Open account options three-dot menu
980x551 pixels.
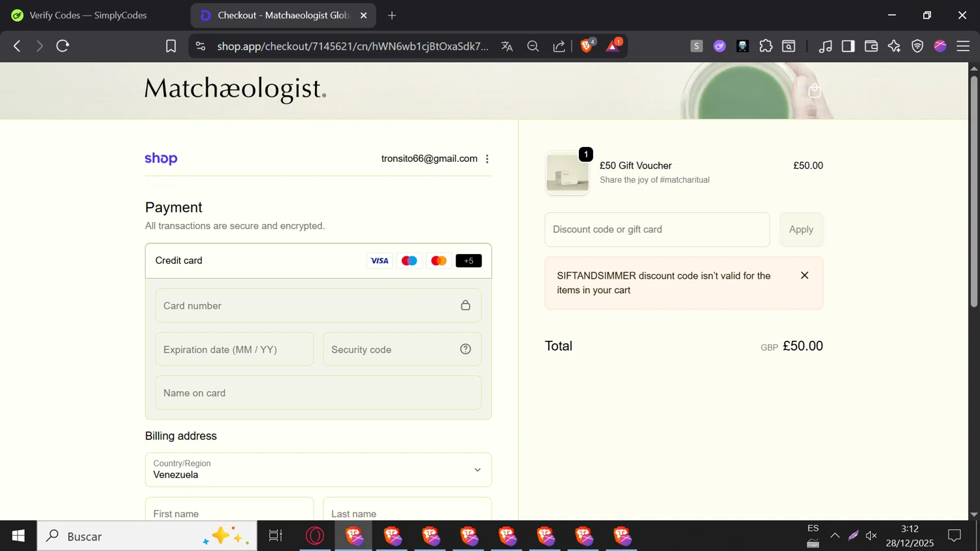pos(487,159)
